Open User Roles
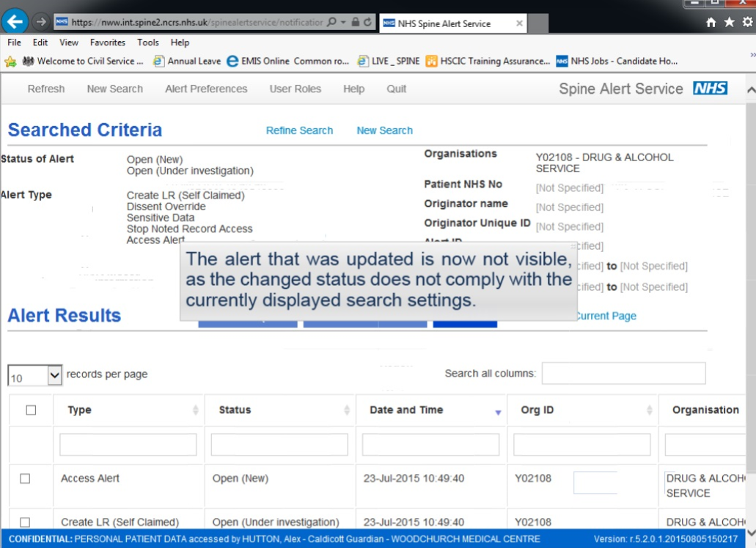This screenshot has height=548, width=756. 295,89
